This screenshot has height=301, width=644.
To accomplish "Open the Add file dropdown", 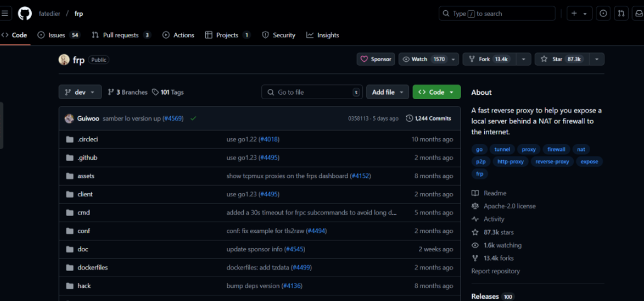I will click(388, 92).
